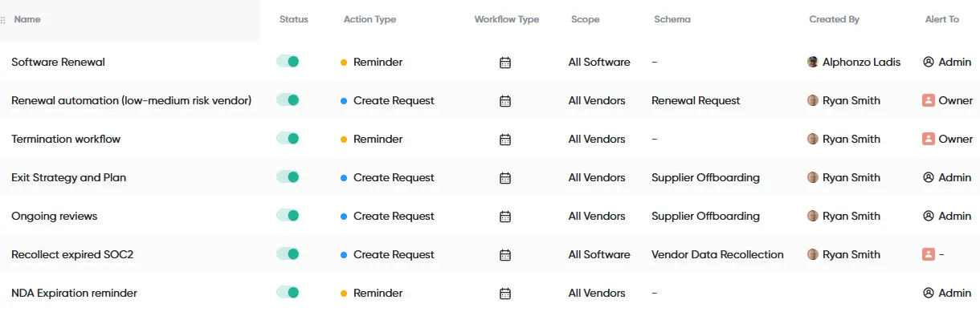Click Ryan Smith name in Ongoing reviews row

(851, 216)
